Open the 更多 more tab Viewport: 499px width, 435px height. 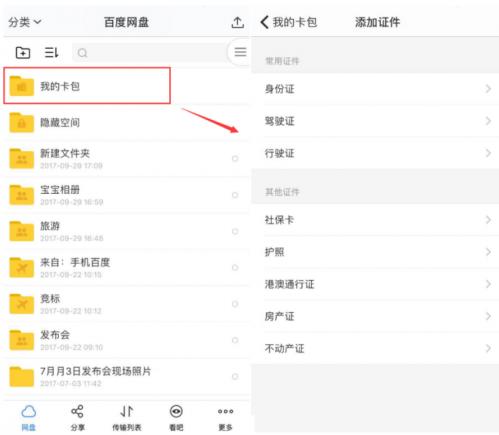(x=226, y=418)
